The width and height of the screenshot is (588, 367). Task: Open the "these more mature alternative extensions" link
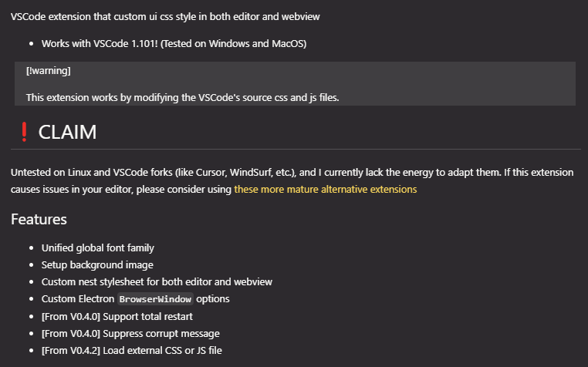325,189
